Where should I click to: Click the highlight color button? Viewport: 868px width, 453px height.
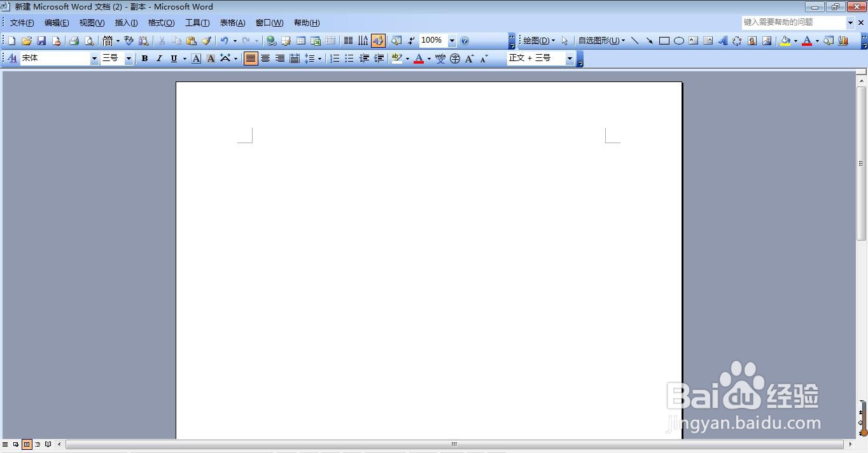tap(396, 59)
